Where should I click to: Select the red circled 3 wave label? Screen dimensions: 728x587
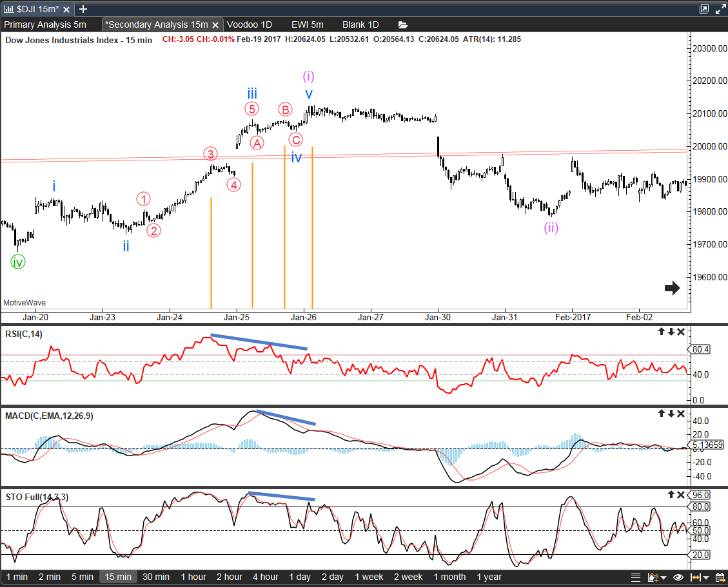210,154
